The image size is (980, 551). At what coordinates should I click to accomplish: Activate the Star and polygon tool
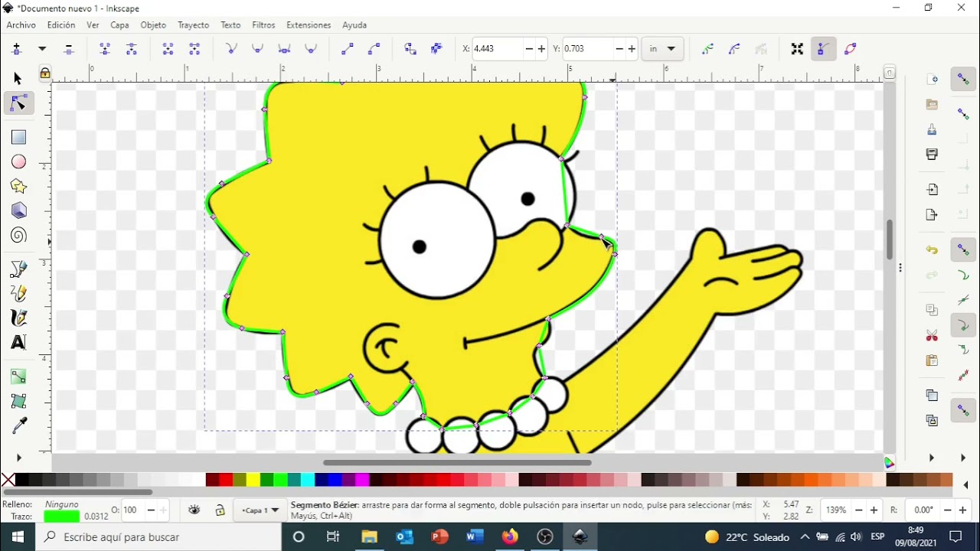pos(18,186)
